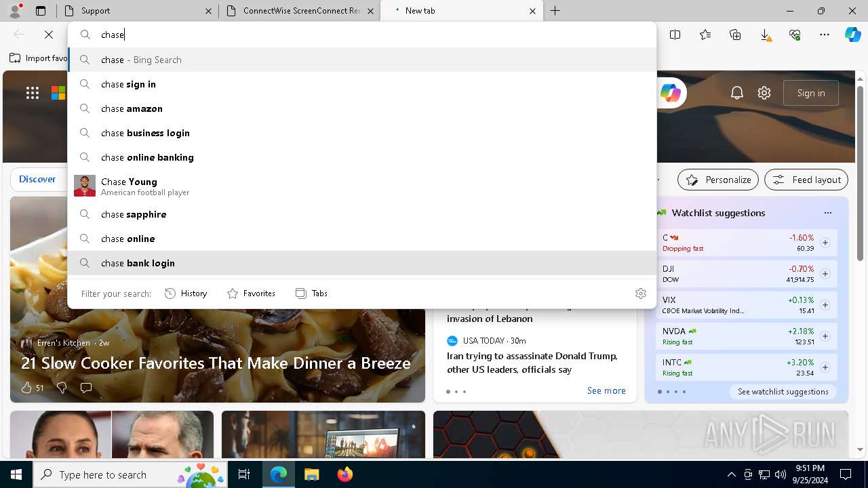This screenshot has width=868, height=488.
Task: Open Browser essentials heart icon
Action: tap(795, 35)
